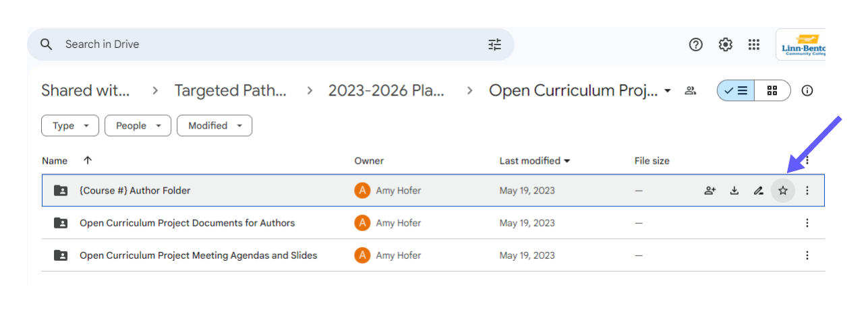The image size is (868, 316).
Task: Click the search magnifier icon
Action: (x=46, y=44)
